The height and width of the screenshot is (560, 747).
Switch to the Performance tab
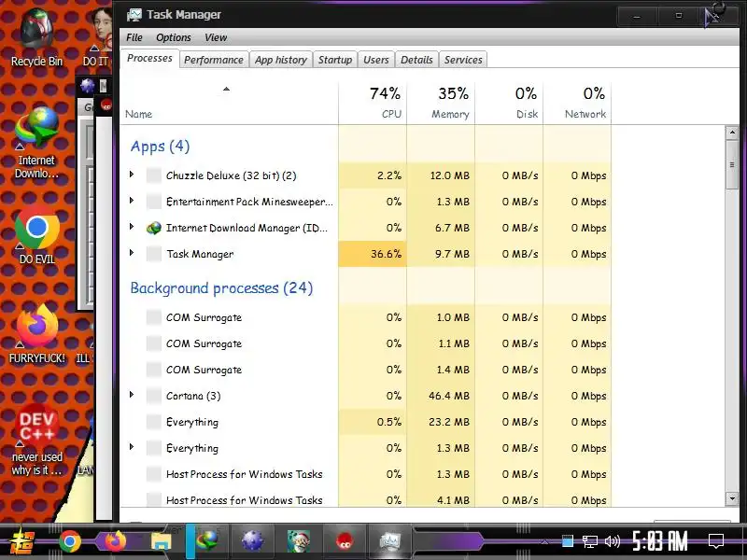214,60
